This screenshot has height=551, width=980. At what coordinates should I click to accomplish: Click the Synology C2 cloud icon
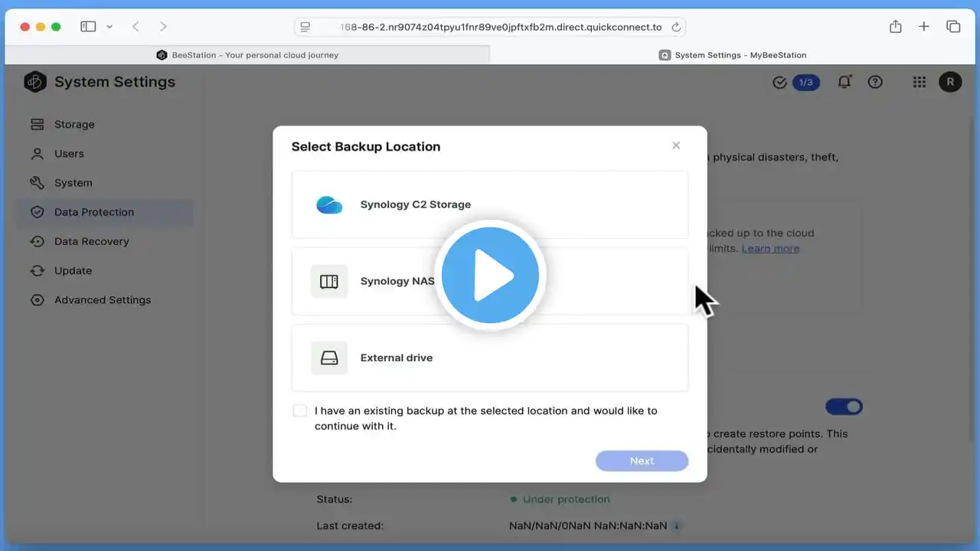[x=329, y=204]
